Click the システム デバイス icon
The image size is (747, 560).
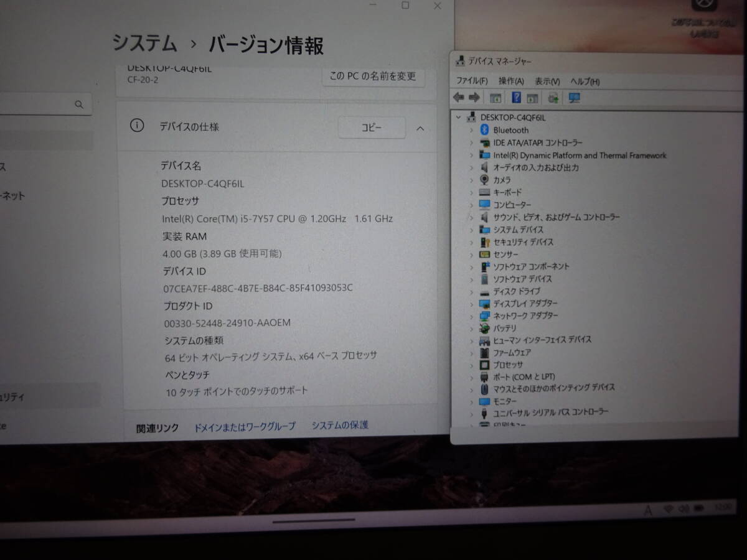pos(485,230)
